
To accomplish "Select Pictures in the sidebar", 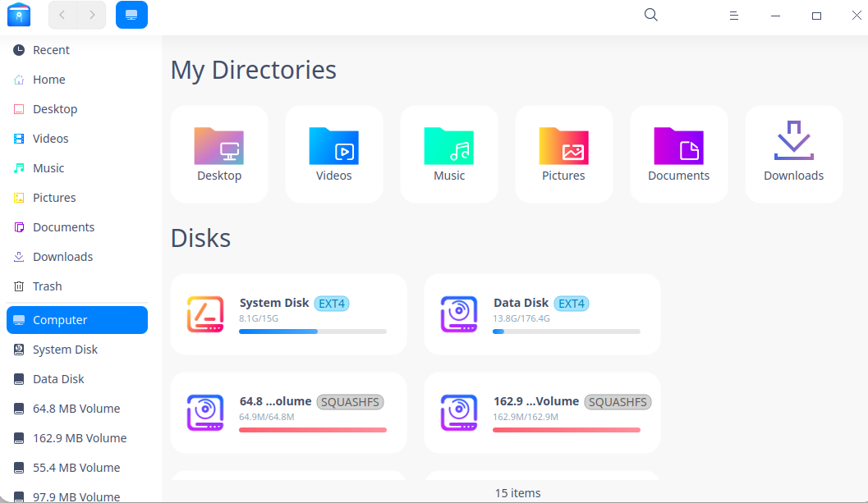I will (77, 198).
